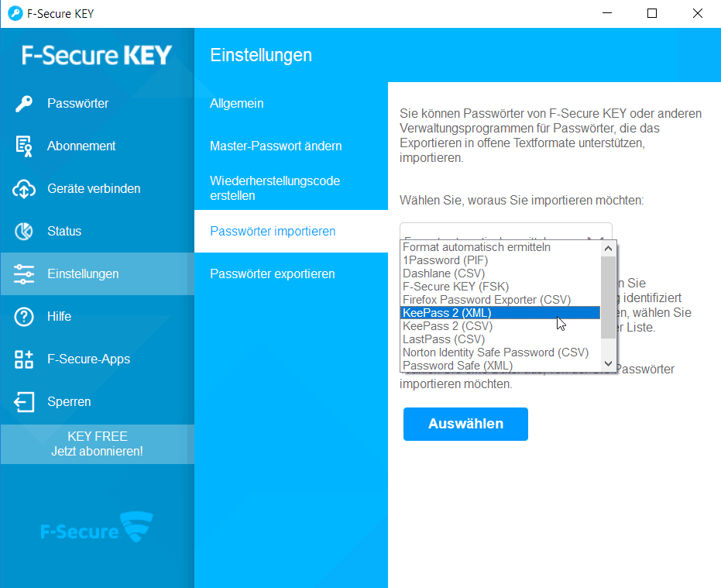The image size is (721, 588).
Task: Select F-Secure KEY (FSK) format
Action: click(500, 287)
